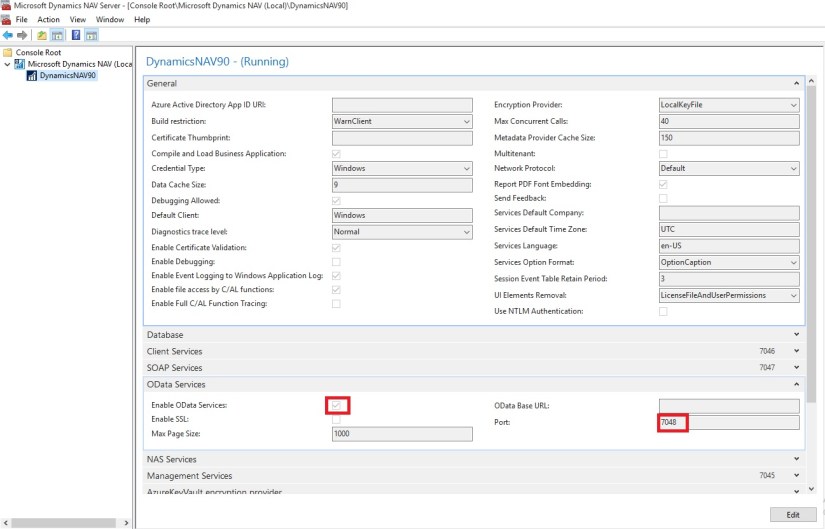The width and height of the screenshot is (825, 529).
Task: Toggle the Debugging Allowed checkbox
Action: pos(336,201)
